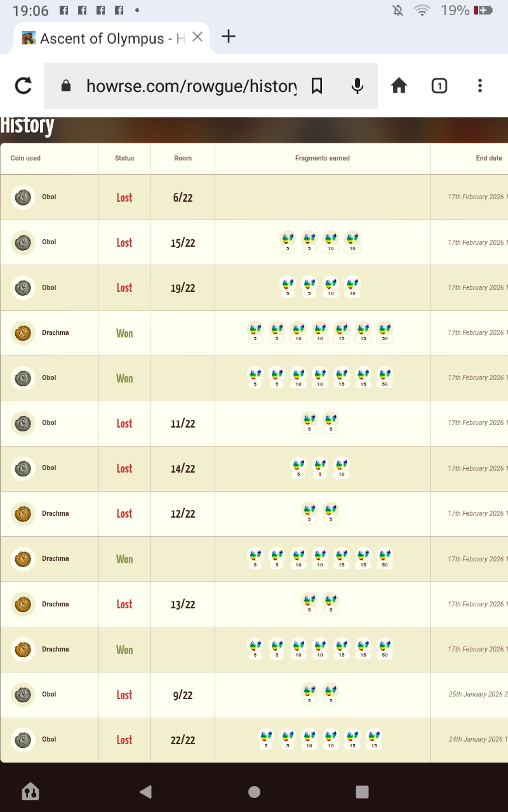Viewport: 508px width, 812px height.
Task: Click the Obol coin in the 6/22 row
Action: point(23,197)
